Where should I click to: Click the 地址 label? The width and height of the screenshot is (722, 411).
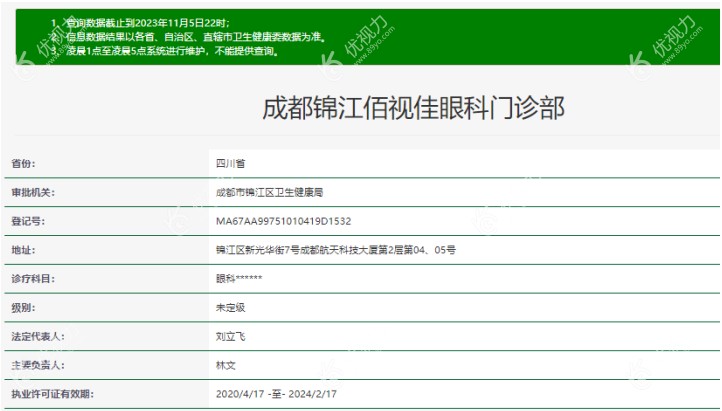click(x=23, y=250)
